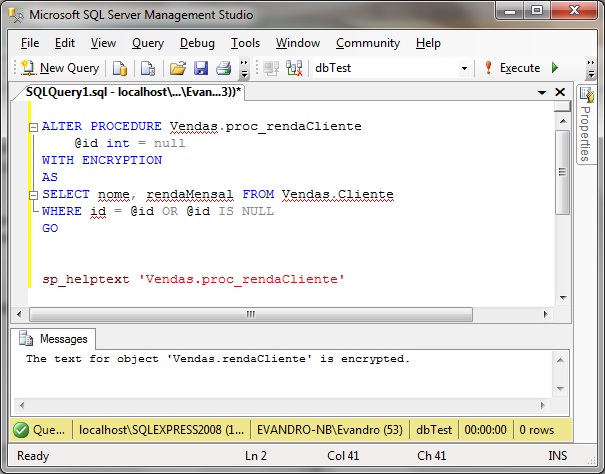
Task: Click the Analysis Services query icon
Action: (148, 68)
